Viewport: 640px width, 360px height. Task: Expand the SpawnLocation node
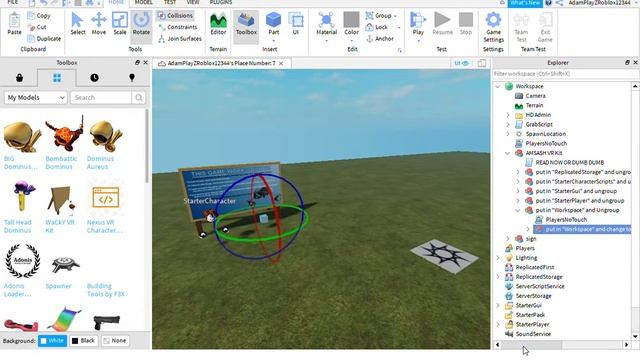[x=508, y=133]
